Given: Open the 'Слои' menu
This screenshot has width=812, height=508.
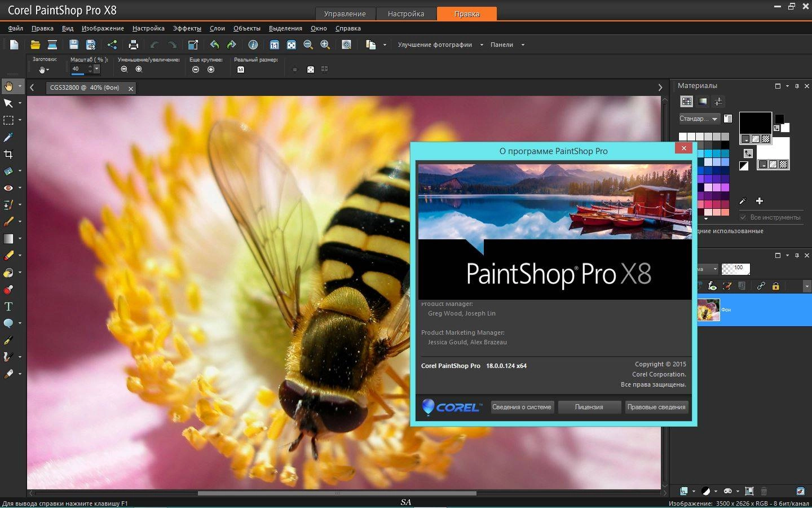Looking at the screenshot, I should click(x=217, y=28).
